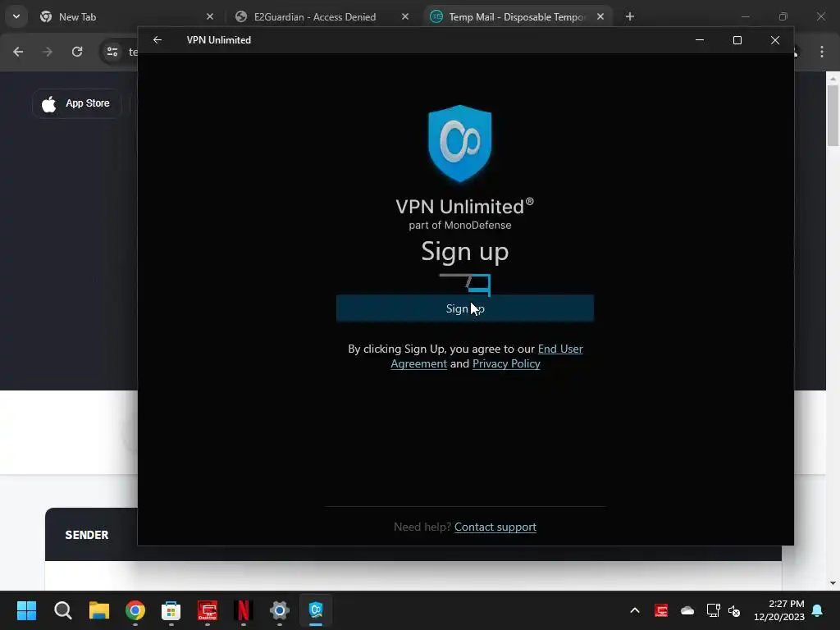
Task: Click Chrome back navigation arrow
Action: click(x=18, y=52)
